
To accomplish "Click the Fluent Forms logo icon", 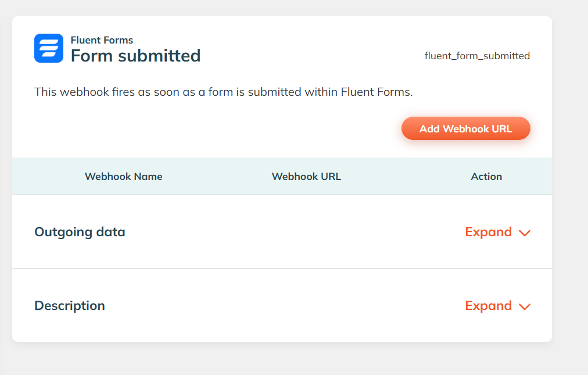I will (49, 48).
